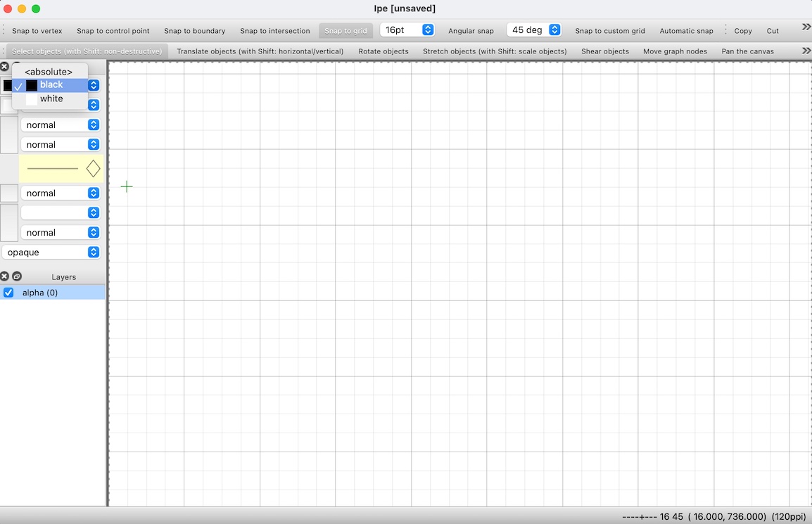Click the large button left of the two normal dropdowns
Viewport: 812px width, 524px height.
tap(9, 134)
